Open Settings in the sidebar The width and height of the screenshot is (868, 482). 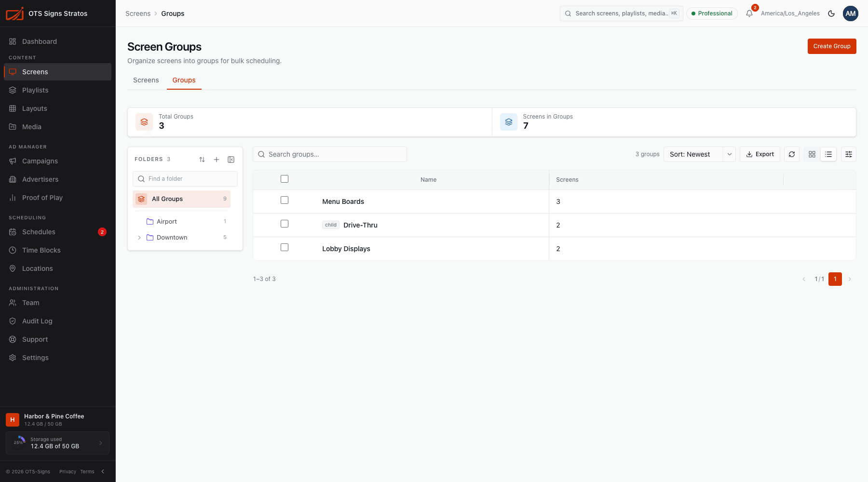(x=58, y=358)
